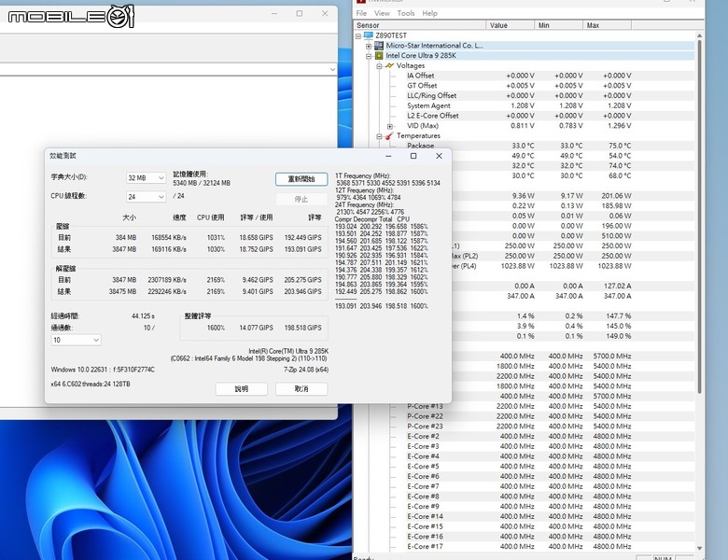
Task: Click the Z890TEST tree label
Action: pyautogui.click(x=391, y=35)
